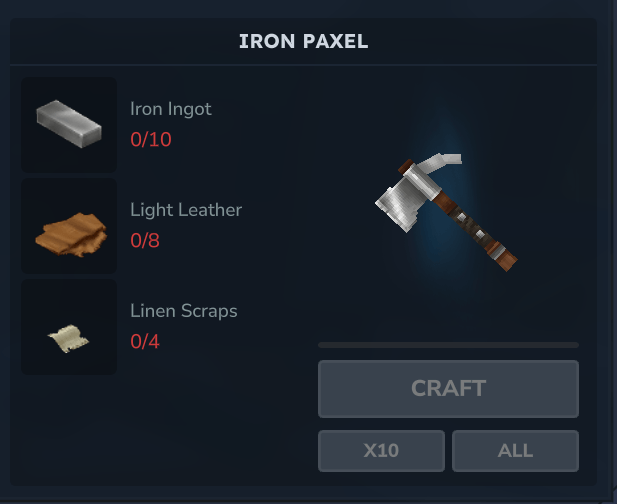
Task: Click the Linen Scraps name label
Action: click(x=184, y=311)
